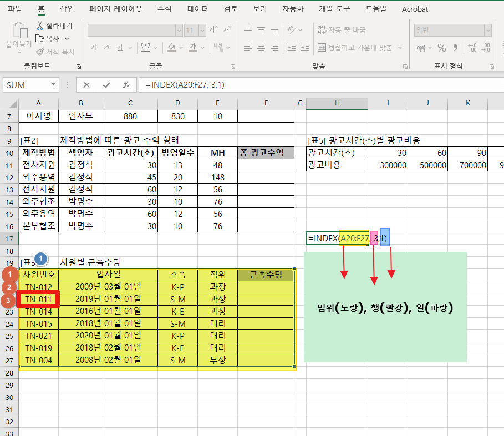The width and height of the screenshot is (504, 436).
Task: Click cell with value 700000
Action: 467,165
